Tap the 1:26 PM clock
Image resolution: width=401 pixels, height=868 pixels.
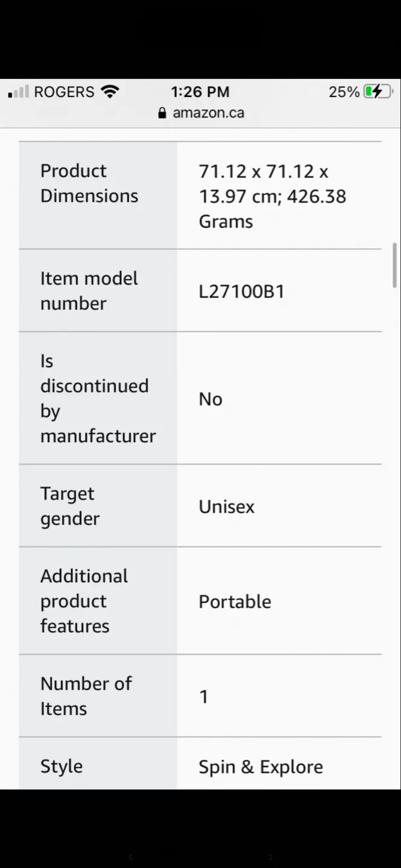coord(200,92)
